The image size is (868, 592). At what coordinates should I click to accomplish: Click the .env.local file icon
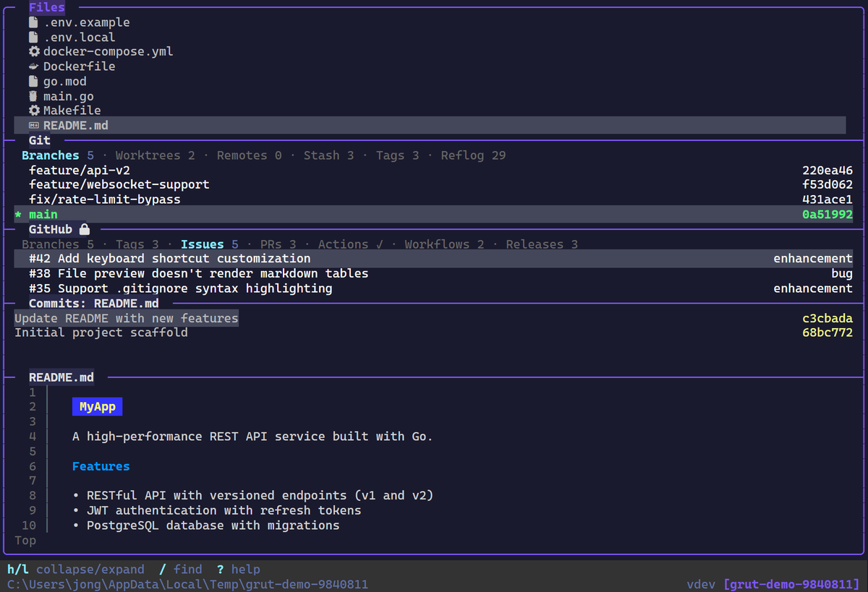click(x=33, y=37)
